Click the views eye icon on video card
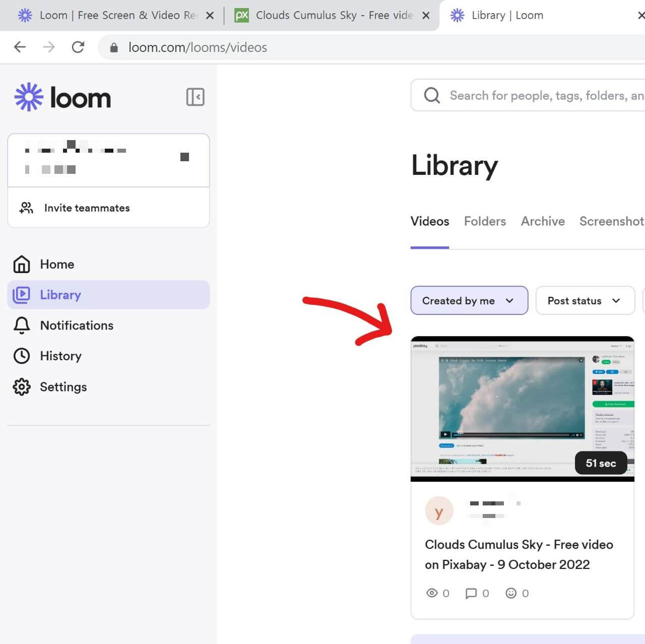This screenshot has height=644, width=645. (432, 593)
